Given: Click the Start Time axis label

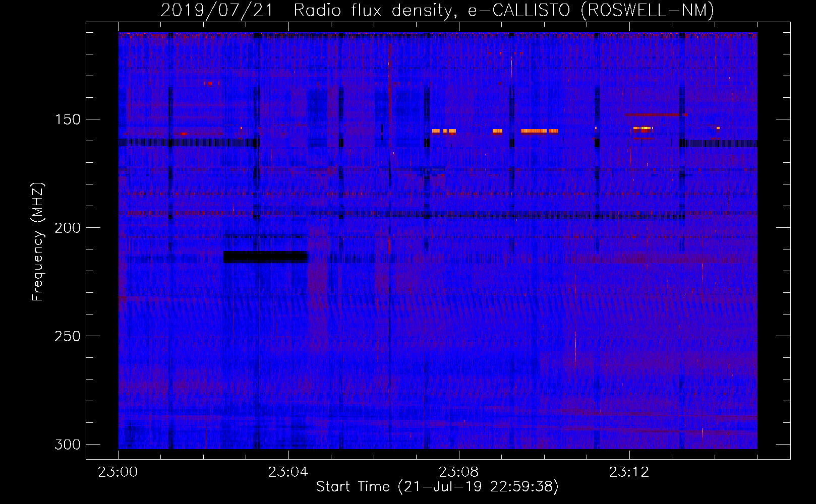Looking at the screenshot, I should click(x=437, y=487).
